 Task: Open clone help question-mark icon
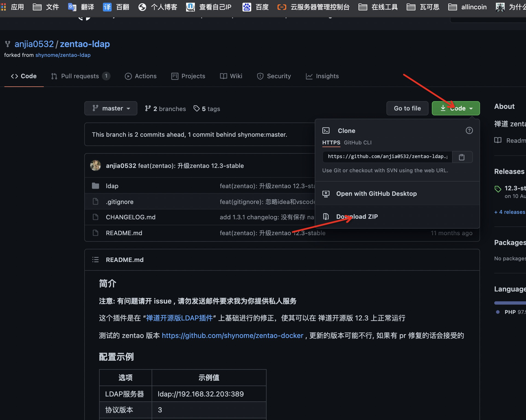click(469, 130)
